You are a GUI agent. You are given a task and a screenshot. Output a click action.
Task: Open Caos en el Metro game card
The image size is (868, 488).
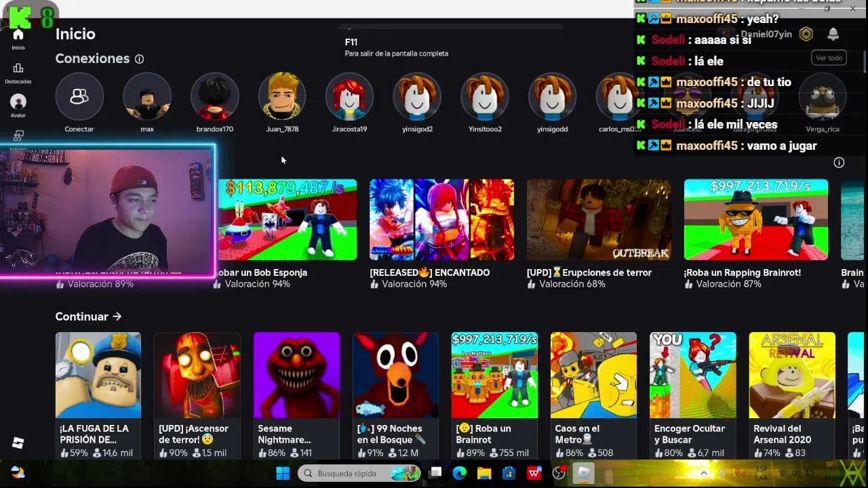(593, 396)
